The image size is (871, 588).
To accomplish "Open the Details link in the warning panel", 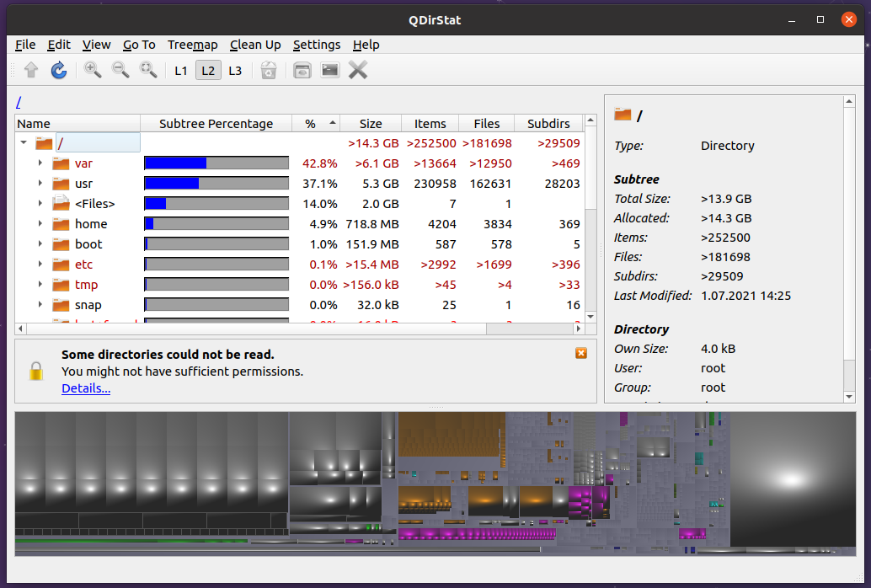I will pyautogui.click(x=85, y=388).
